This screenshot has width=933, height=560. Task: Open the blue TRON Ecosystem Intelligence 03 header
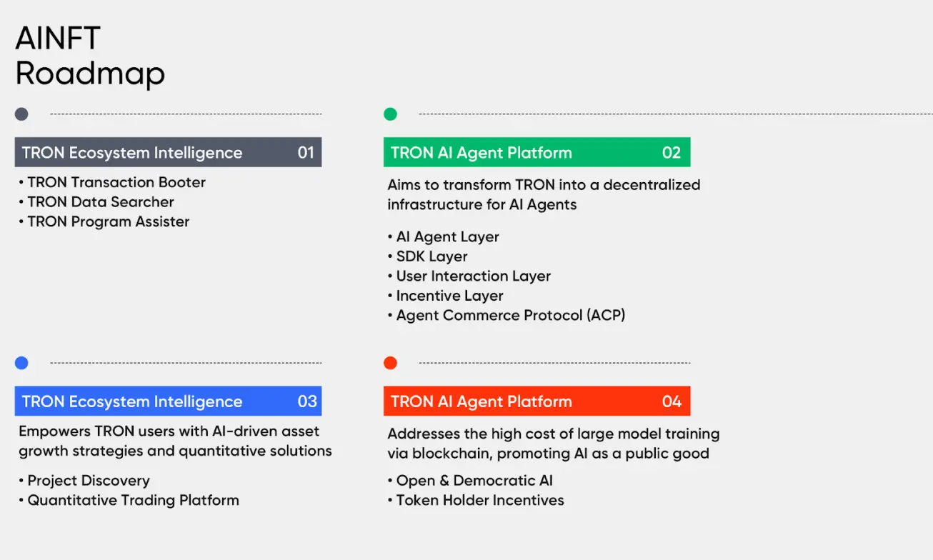[168, 401]
